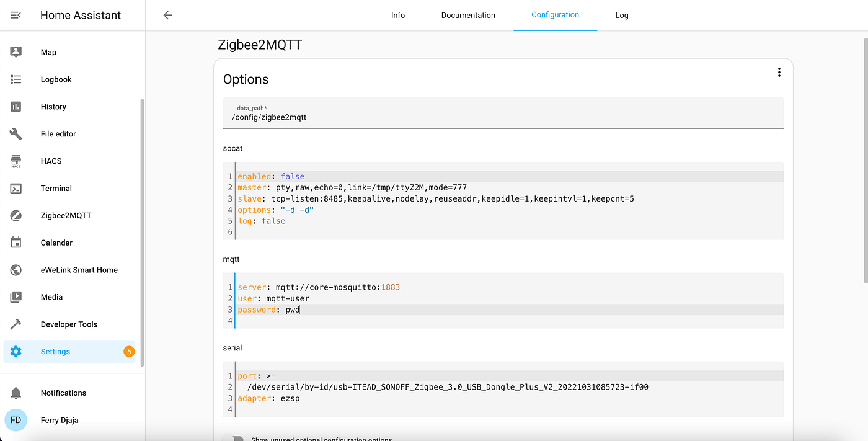The width and height of the screenshot is (868, 441).
Task: Open the File editor wrench icon
Action: [x=16, y=134]
